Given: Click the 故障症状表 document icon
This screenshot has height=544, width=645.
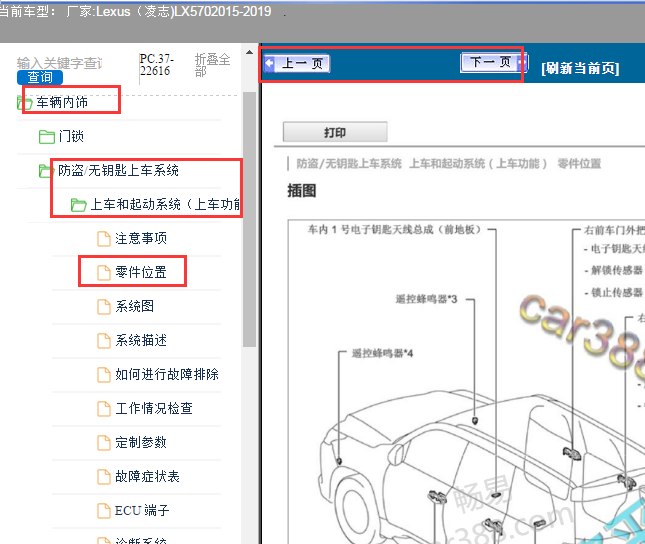Looking at the screenshot, I should [x=104, y=477].
